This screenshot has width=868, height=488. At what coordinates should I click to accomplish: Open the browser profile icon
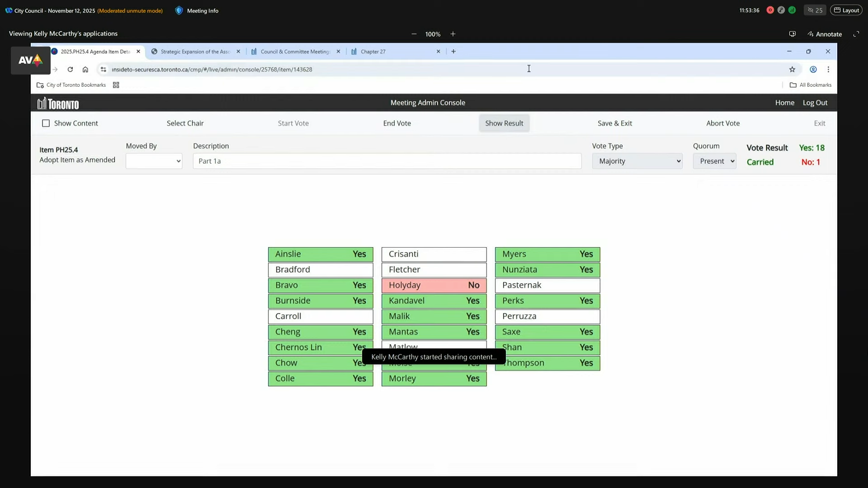(813, 70)
